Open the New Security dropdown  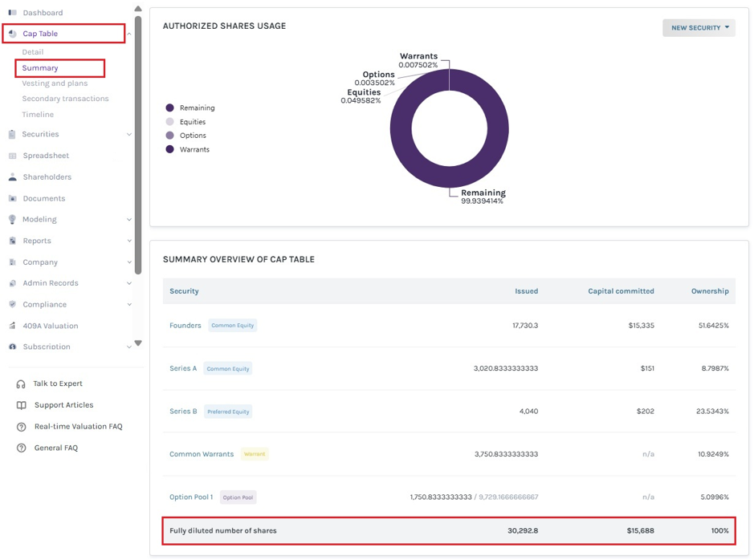(x=699, y=28)
